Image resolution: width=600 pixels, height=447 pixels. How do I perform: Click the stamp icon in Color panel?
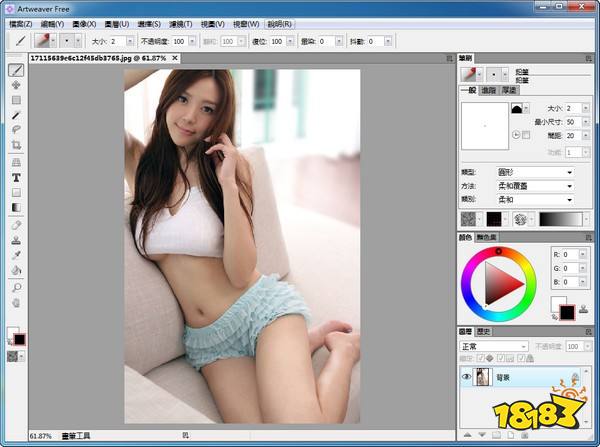point(583,308)
